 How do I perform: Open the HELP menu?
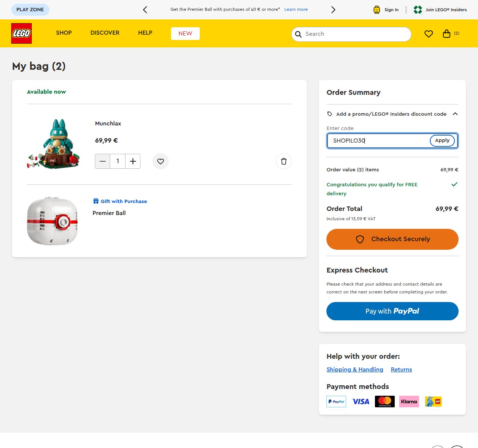(145, 33)
